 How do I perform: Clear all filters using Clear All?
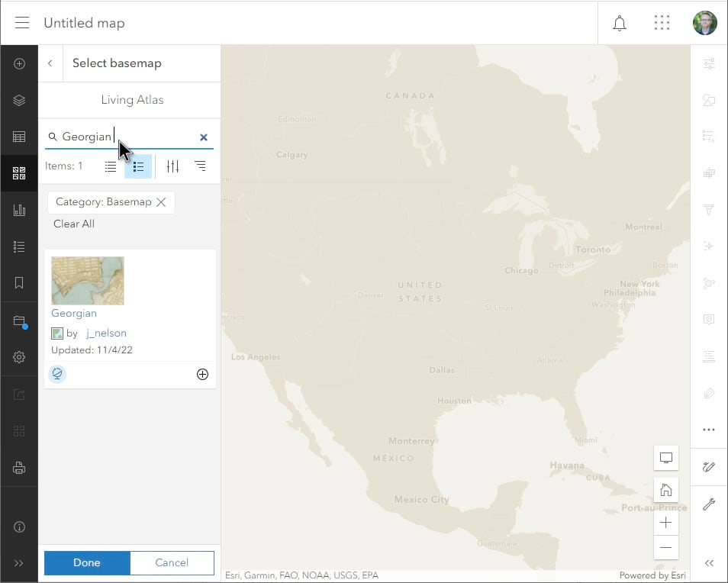click(74, 224)
